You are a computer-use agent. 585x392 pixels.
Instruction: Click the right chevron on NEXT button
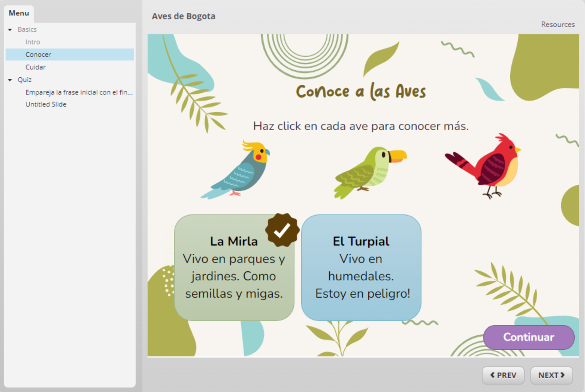tap(562, 375)
